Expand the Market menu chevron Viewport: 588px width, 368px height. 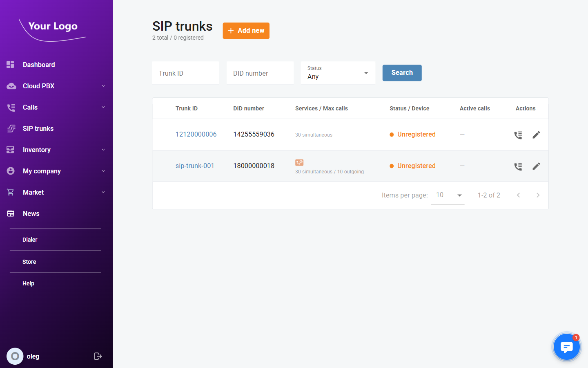click(103, 192)
